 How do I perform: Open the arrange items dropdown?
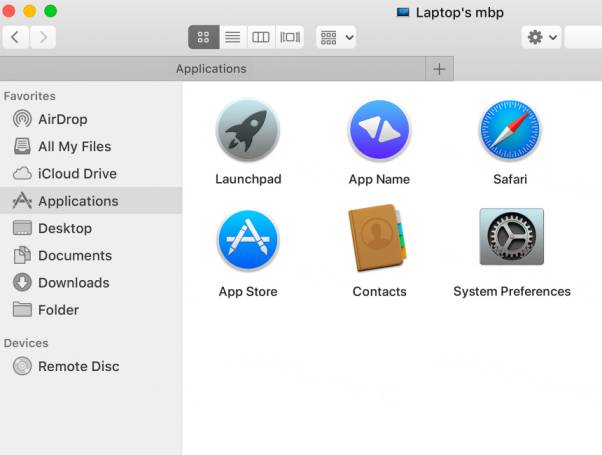click(x=336, y=37)
